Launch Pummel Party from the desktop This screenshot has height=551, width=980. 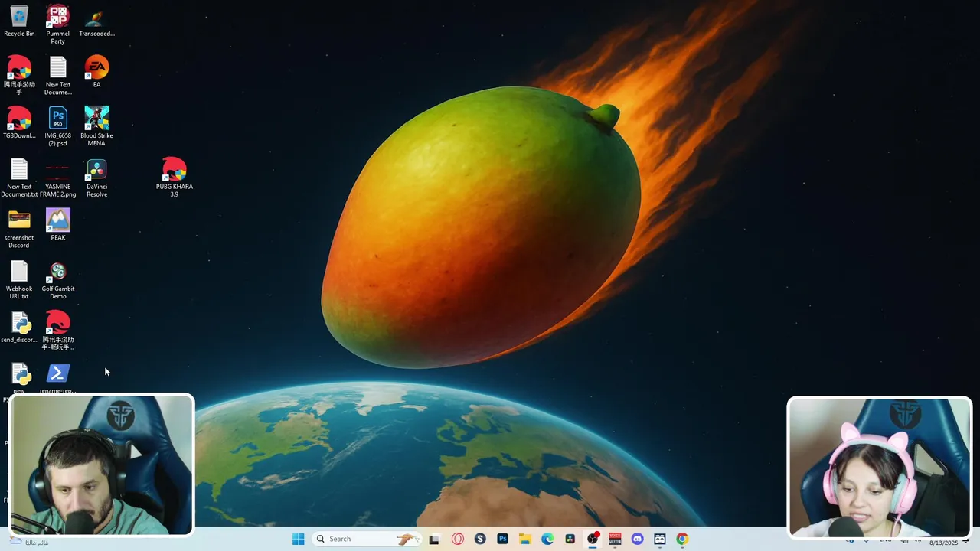(58, 24)
